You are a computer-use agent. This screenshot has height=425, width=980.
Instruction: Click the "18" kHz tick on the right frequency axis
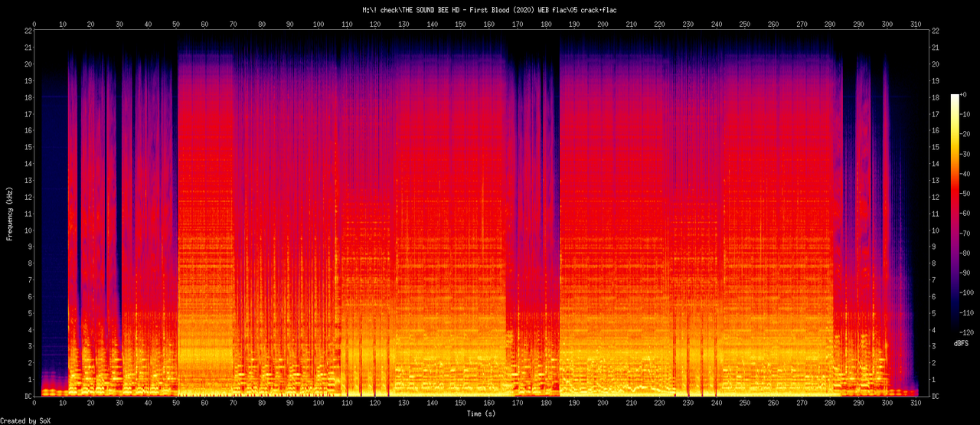click(x=936, y=97)
